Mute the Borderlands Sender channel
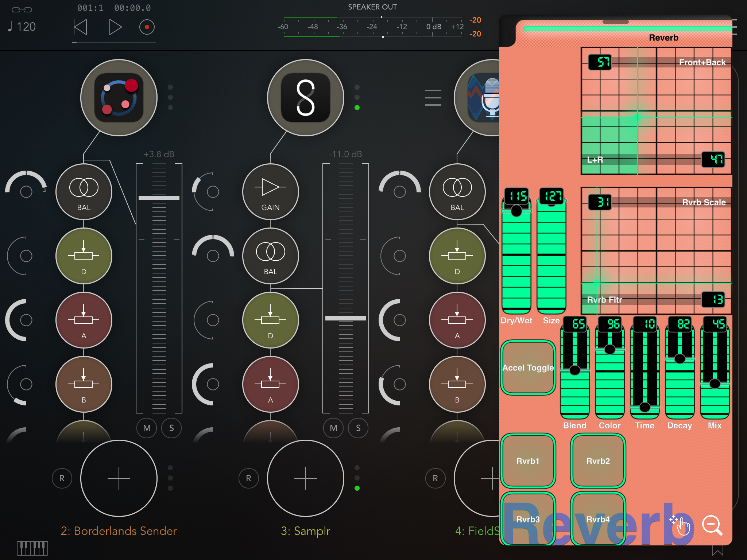 coord(147,428)
